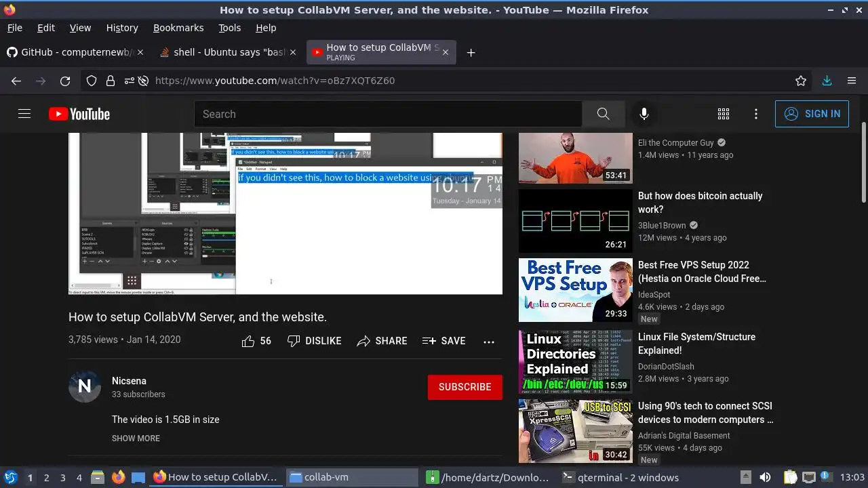Open the Help menu

[266, 28]
